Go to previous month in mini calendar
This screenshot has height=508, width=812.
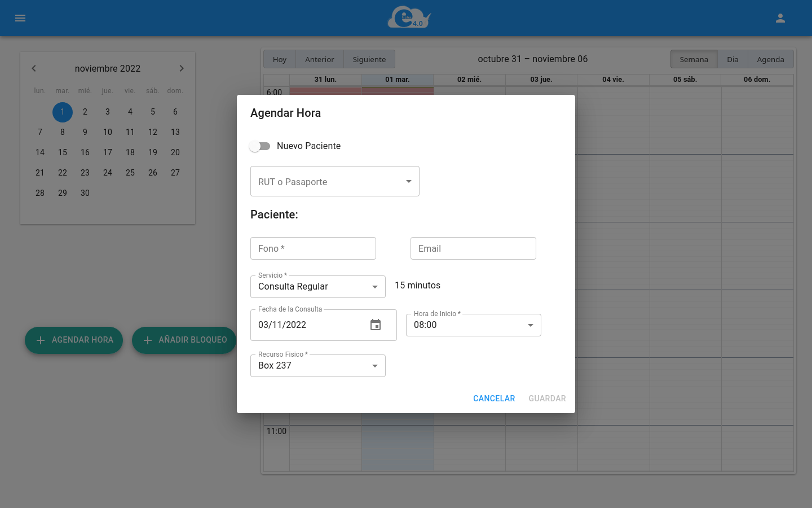pos(34,68)
